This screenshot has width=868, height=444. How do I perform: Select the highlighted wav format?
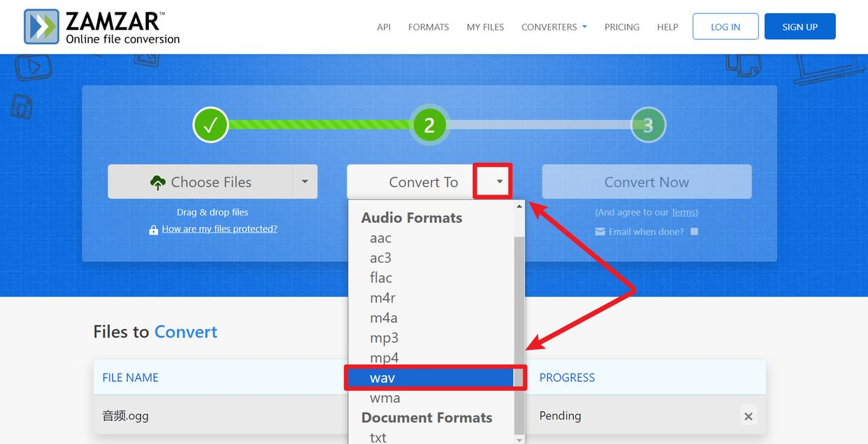(x=431, y=378)
